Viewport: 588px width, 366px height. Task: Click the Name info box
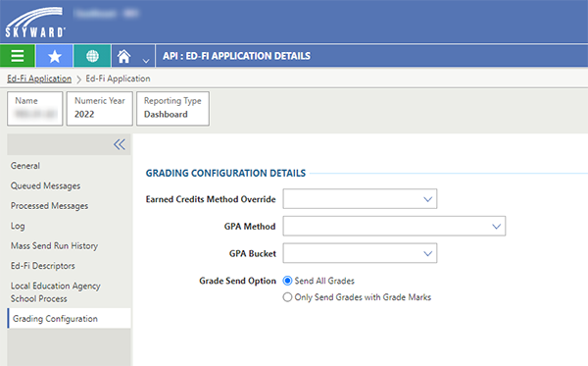[x=35, y=109]
